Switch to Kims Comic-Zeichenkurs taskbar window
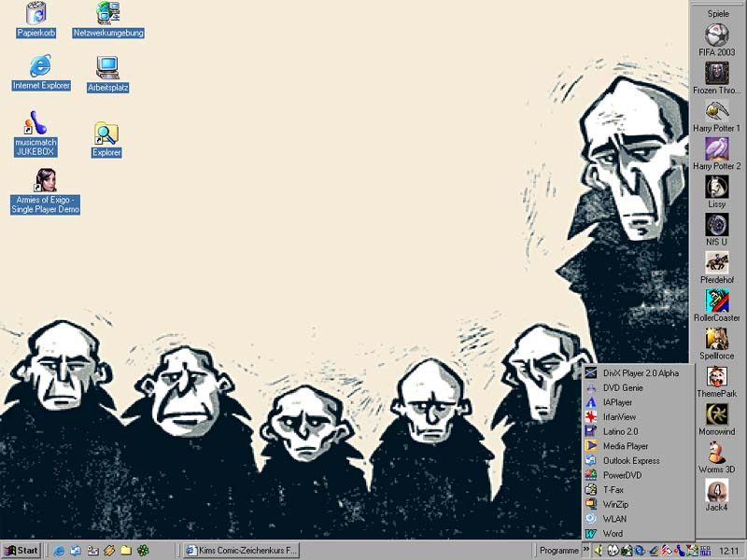This screenshot has height=560, width=747. coord(241,551)
